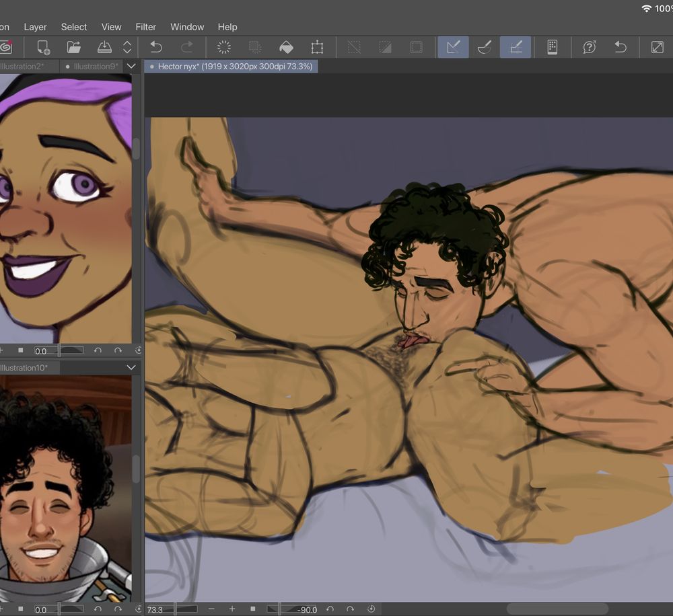The height and width of the screenshot is (616, 673).
Task: Rotate Hector nyx canvas right
Action: pos(350,609)
